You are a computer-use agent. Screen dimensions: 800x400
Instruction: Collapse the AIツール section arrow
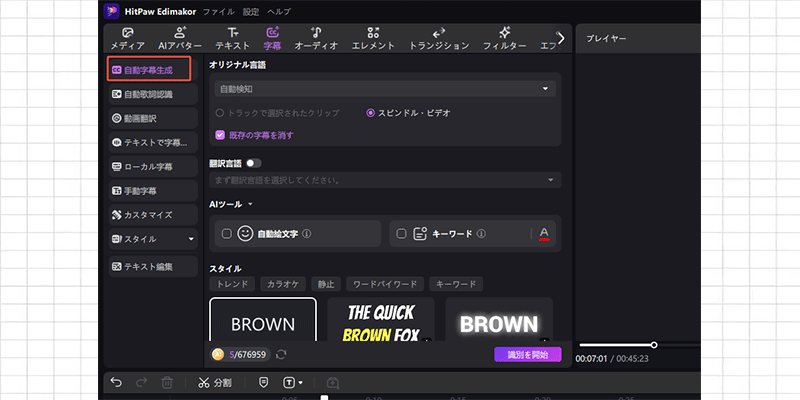250,204
